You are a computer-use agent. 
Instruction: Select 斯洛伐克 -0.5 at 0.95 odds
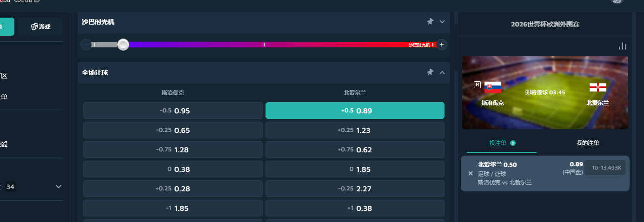pos(173,111)
